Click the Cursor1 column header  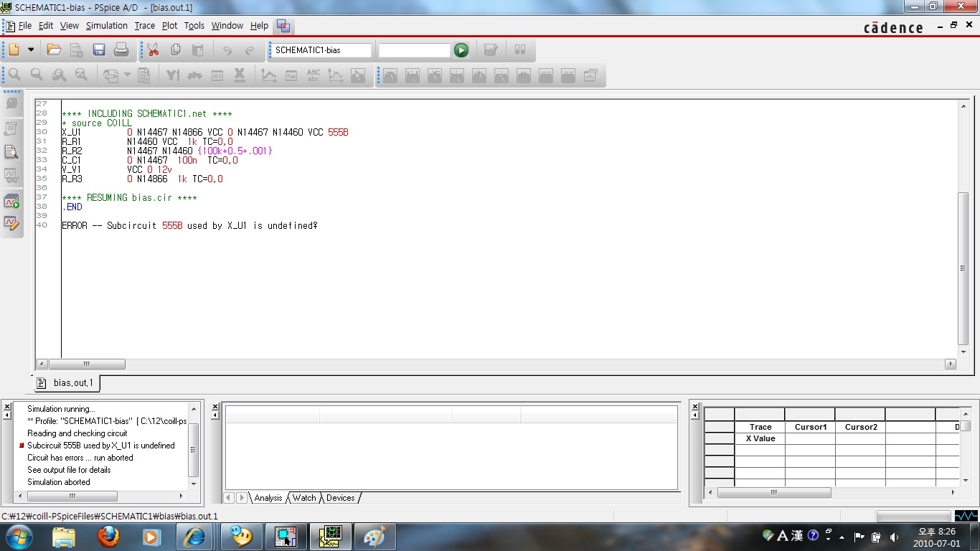[810, 427]
